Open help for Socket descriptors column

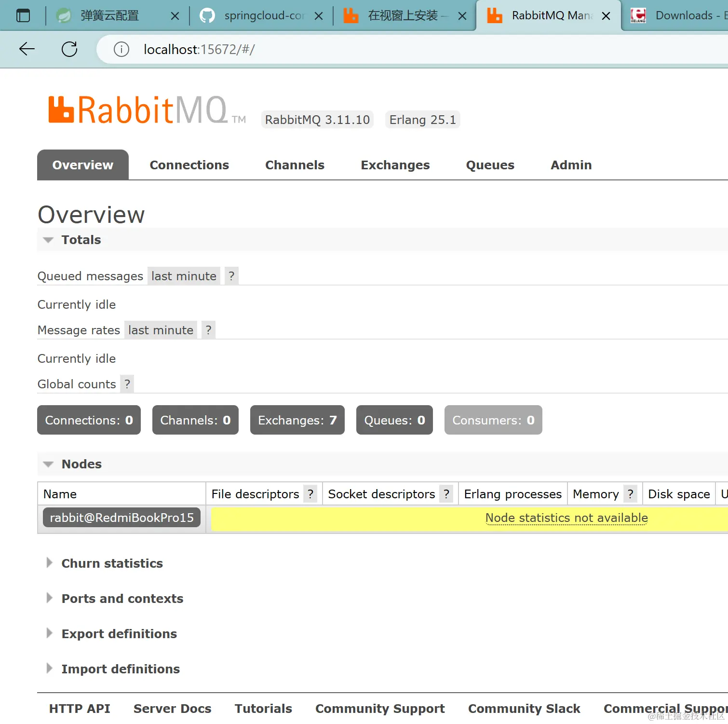pos(446,494)
